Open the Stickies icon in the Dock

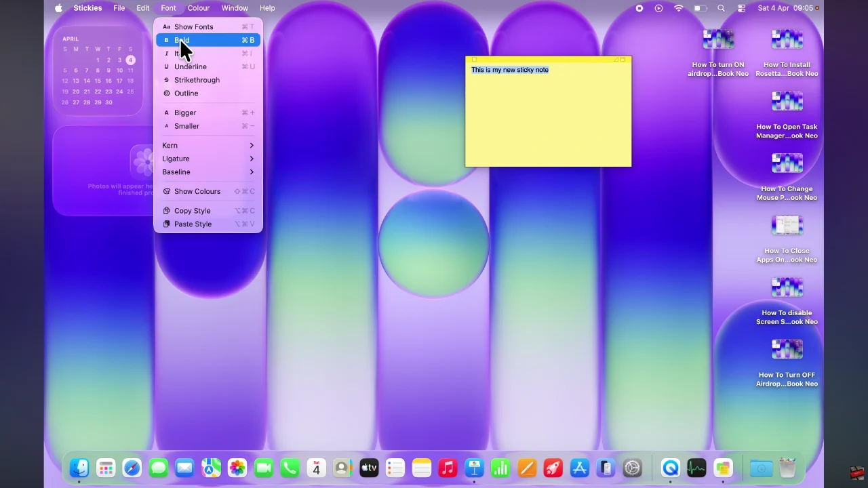pyautogui.click(x=723, y=468)
